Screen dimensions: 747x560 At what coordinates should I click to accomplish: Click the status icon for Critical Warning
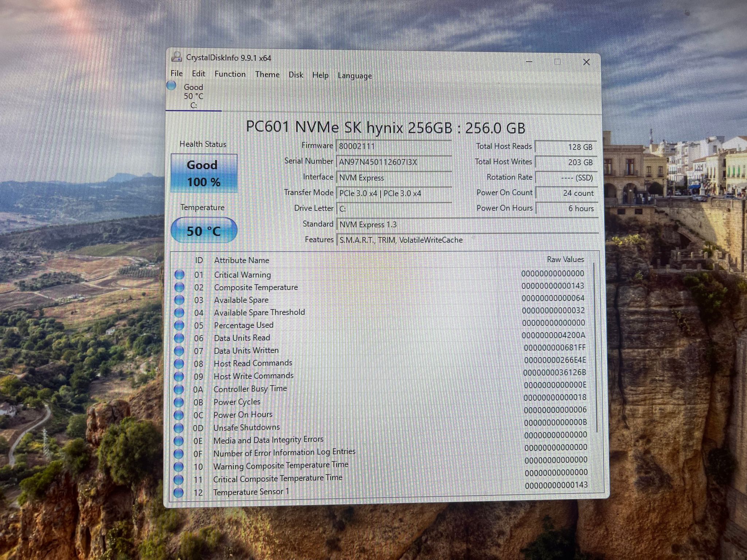179,275
